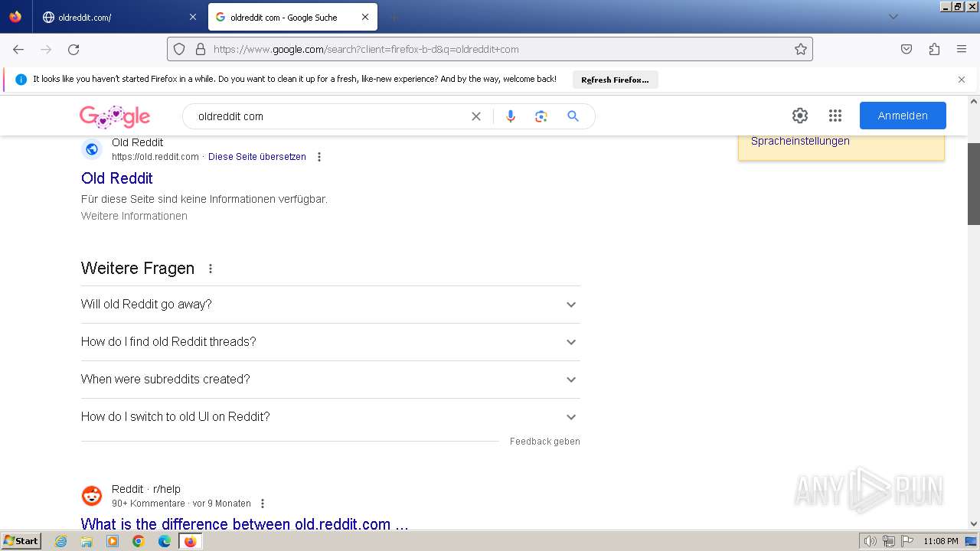Launch Microsoft Edge from taskbar
The image size is (980, 551).
point(165,541)
